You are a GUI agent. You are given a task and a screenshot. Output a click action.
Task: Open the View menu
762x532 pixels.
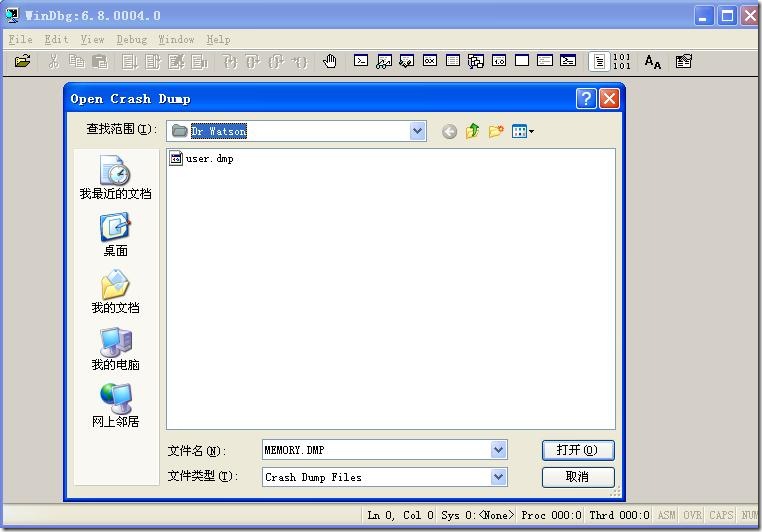point(92,39)
